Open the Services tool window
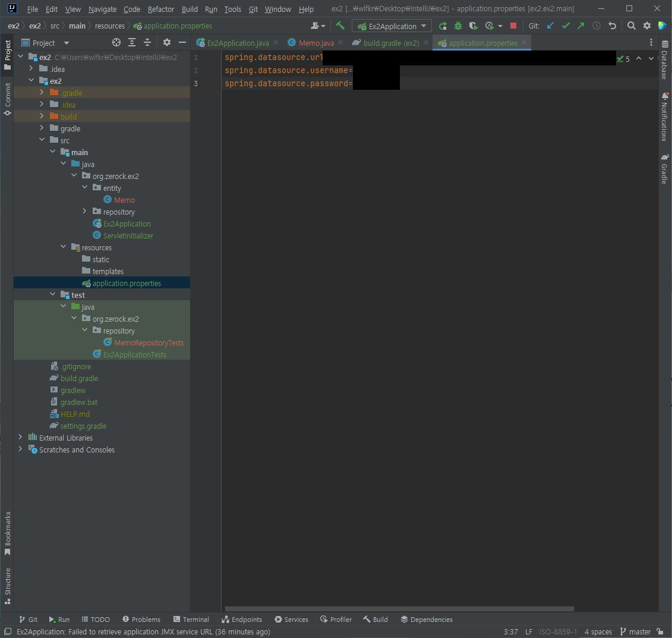The width and height of the screenshot is (672, 638). [x=291, y=620]
